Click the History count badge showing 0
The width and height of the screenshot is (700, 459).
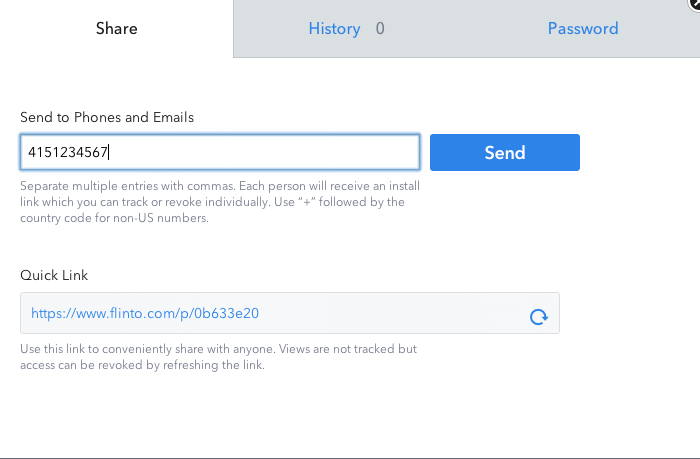pos(380,29)
